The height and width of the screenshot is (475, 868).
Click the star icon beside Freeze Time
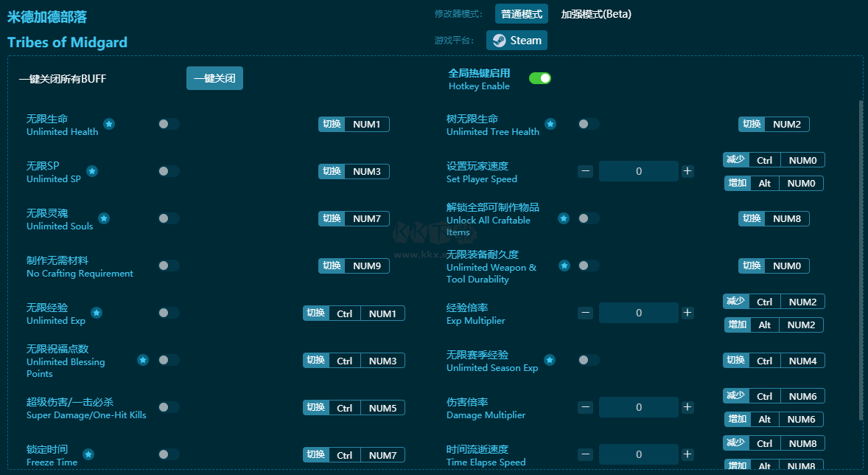click(88, 455)
